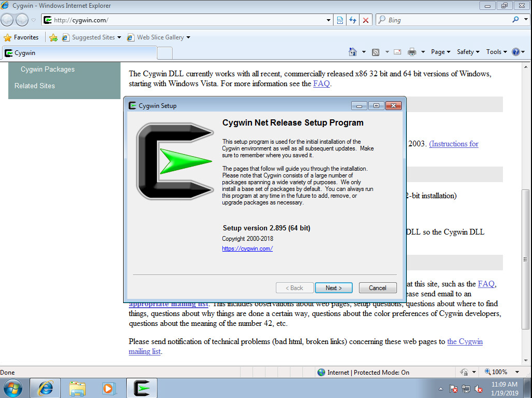Image resolution: width=532 pixels, height=398 pixels.
Task: Click Add to Favorites Bar star icon
Action: (x=54, y=37)
